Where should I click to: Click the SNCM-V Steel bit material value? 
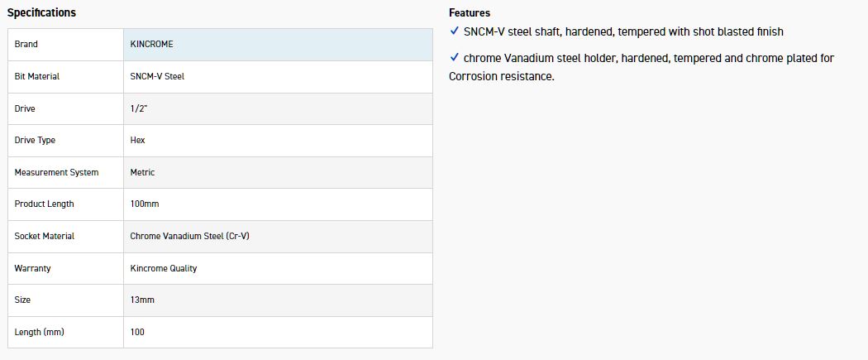click(157, 76)
